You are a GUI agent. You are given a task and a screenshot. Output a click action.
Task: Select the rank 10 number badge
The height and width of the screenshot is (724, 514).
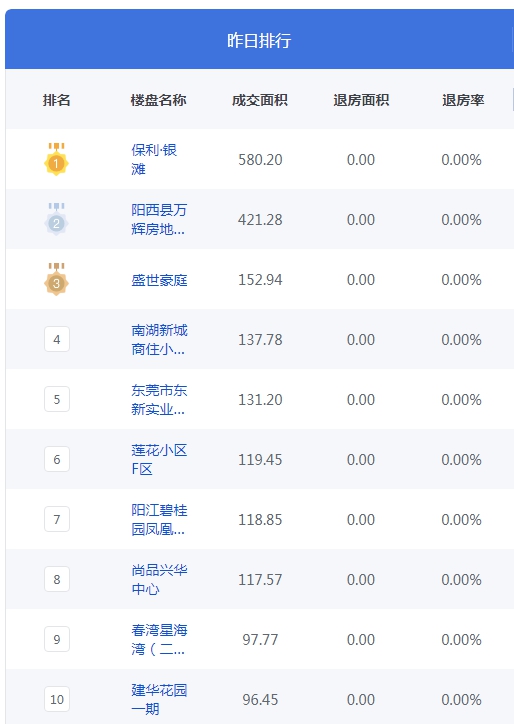(57, 700)
